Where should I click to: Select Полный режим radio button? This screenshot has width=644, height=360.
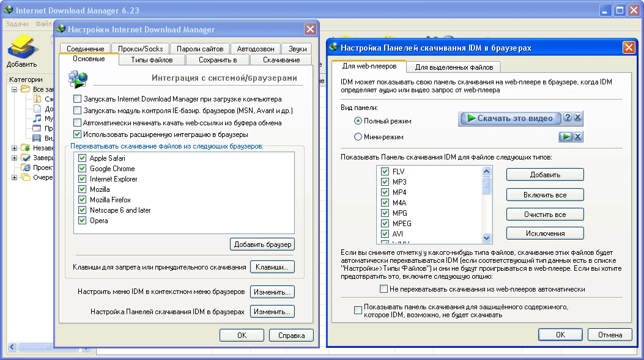point(358,120)
